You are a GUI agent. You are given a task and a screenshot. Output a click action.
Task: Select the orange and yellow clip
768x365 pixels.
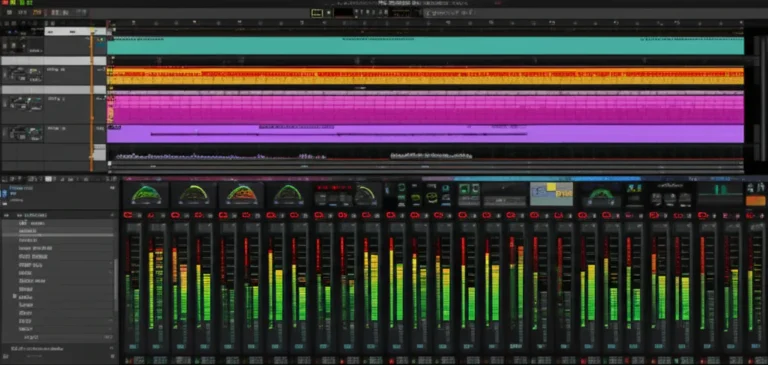(x=425, y=76)
